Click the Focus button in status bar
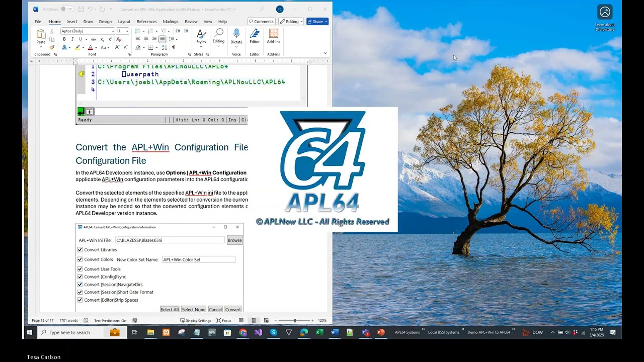Screen dimensions: 644x362 click(x=224, y=320)
